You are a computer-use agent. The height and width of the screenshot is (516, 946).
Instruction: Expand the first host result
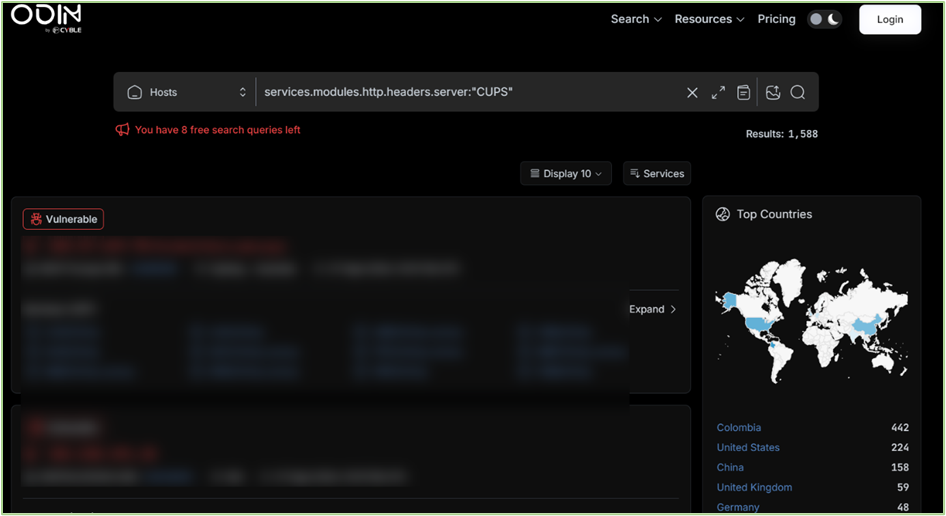(653, 309)
